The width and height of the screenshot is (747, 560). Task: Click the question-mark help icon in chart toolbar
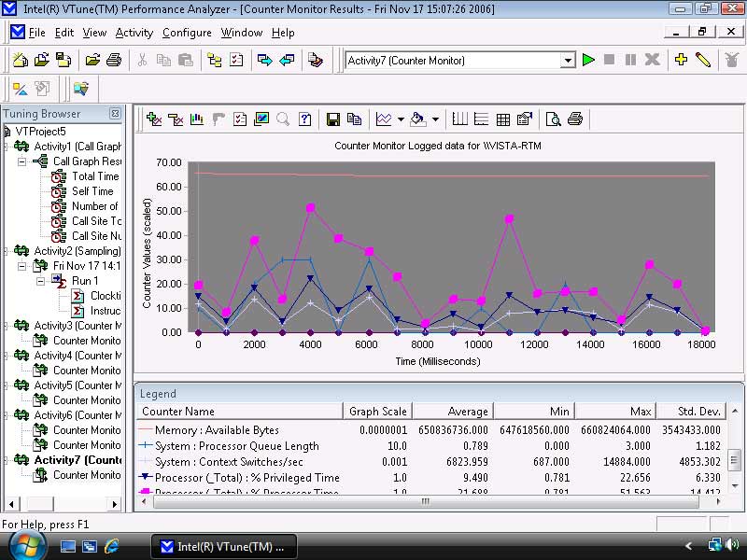(305, 119)
